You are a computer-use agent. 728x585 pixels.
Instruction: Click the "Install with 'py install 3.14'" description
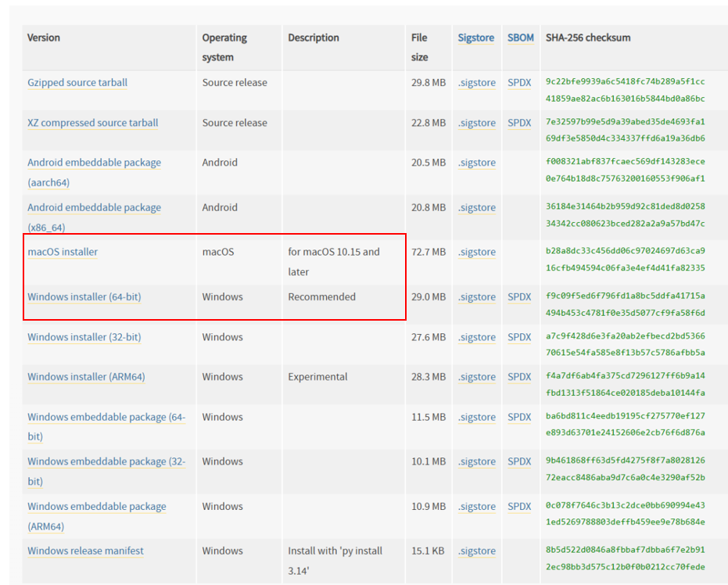335,561
